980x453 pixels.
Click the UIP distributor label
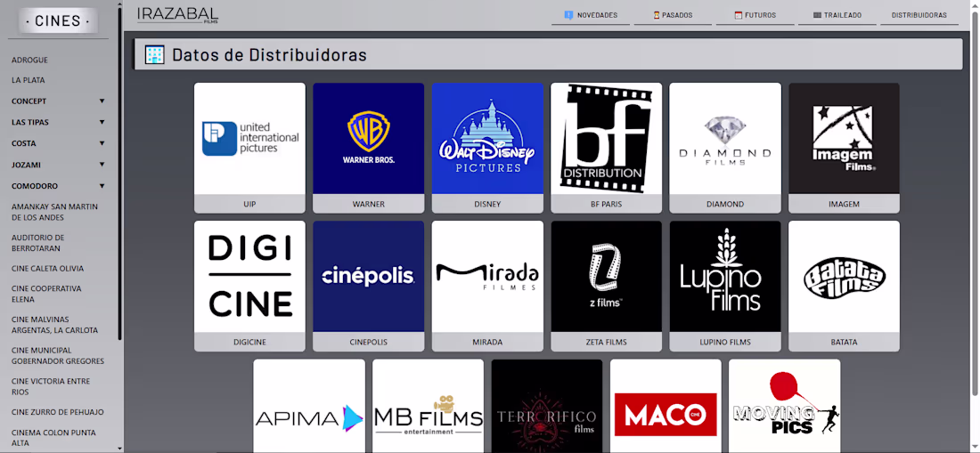pyautogui.click(x=250, y=204)
